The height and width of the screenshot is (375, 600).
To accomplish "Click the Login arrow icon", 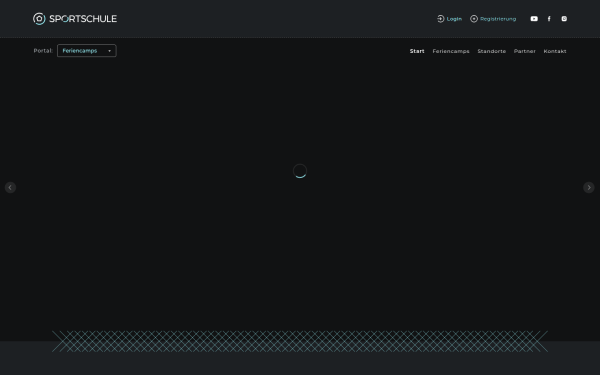I will coord(440,19).
